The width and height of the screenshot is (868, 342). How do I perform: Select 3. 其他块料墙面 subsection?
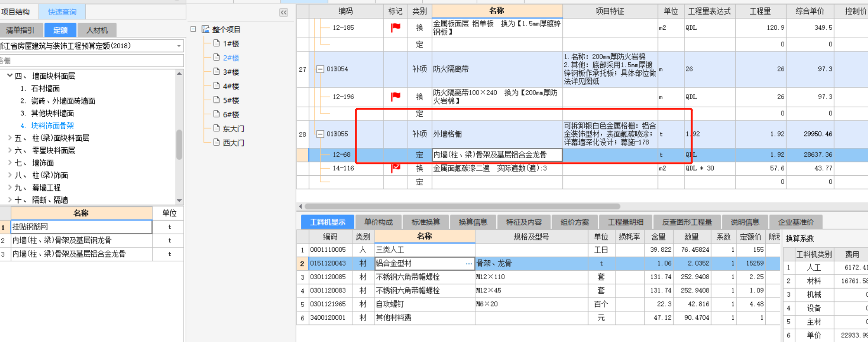tap(47, 113)
